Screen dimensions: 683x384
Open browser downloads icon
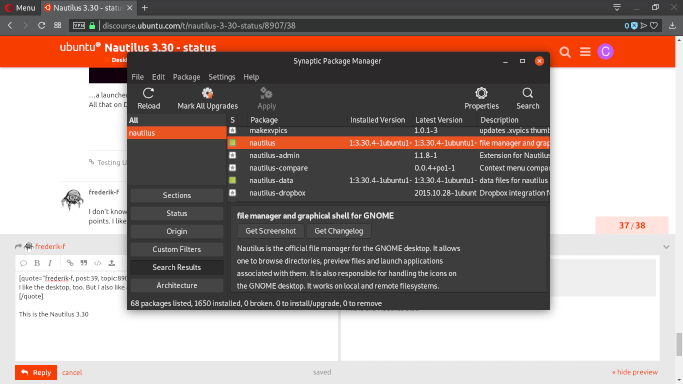672,26
